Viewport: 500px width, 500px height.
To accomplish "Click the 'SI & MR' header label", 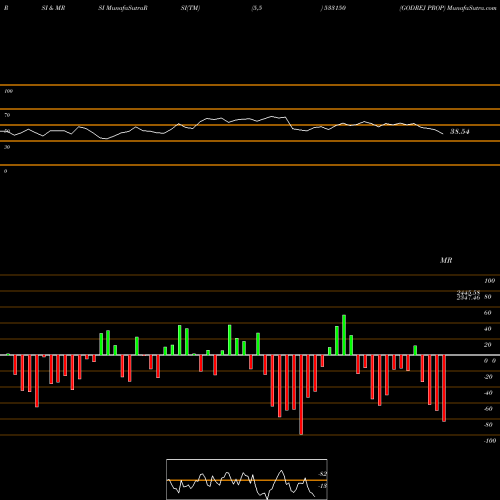I will (53, 8).
